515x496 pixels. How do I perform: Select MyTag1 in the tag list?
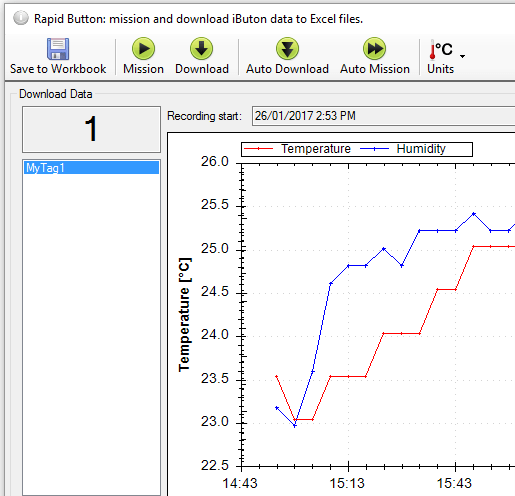pos(91,168)
